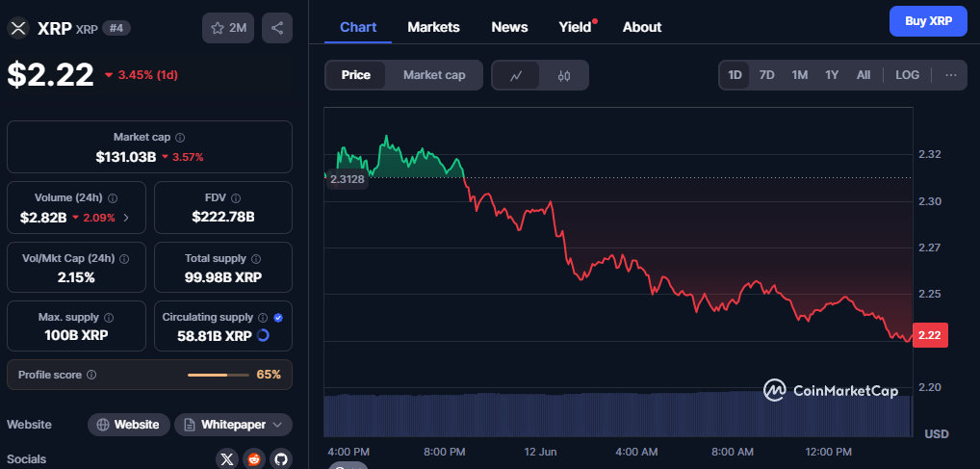Image resolution: width=980 pixels, height=469 pixels.
Task: Expand Volume (24h) details chevron
Action: [x=126, y=218]
